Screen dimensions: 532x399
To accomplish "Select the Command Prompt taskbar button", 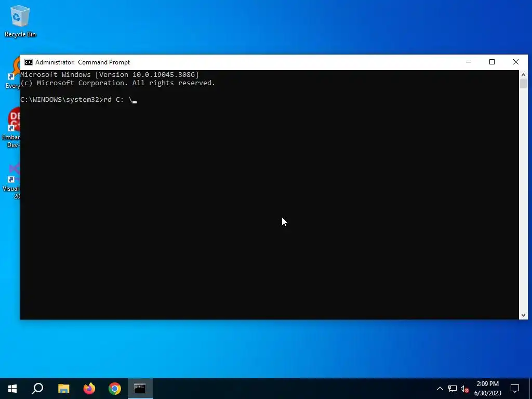I will [140, 389].
